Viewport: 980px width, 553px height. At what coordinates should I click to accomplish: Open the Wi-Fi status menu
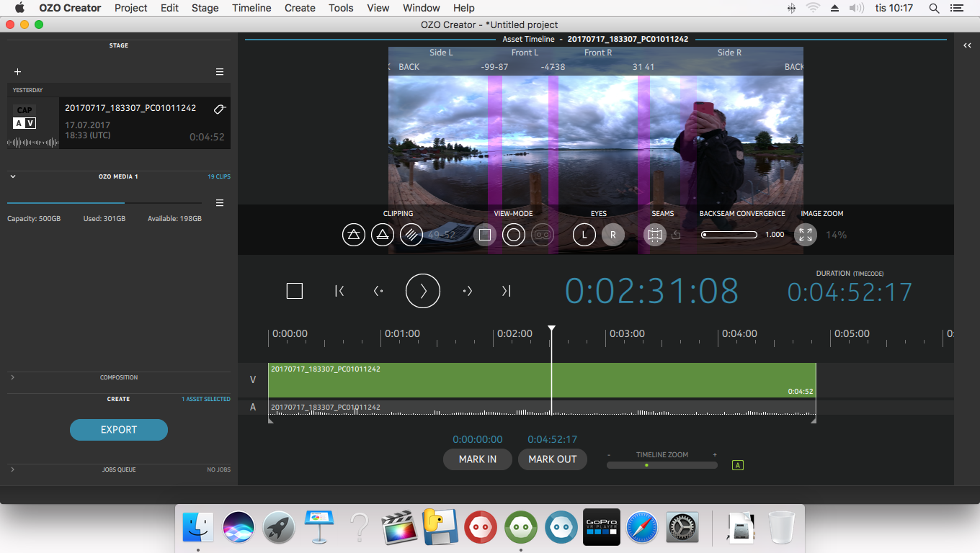pos(813,8)
